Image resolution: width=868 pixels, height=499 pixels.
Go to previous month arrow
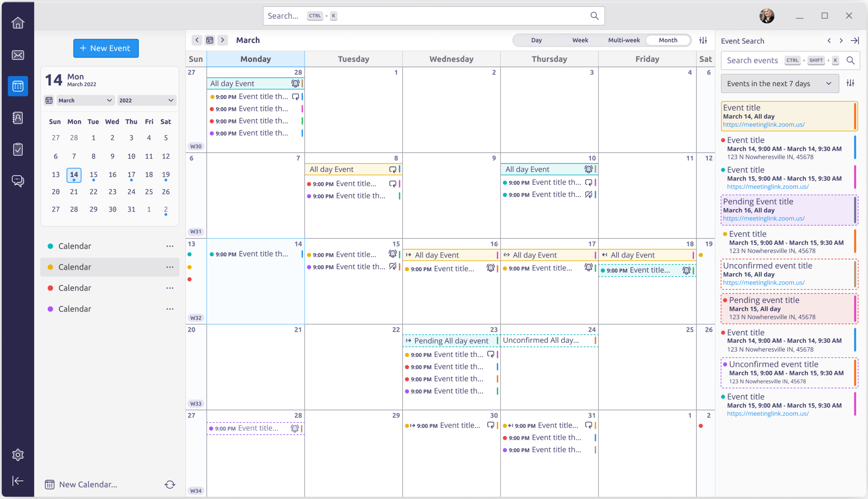tap(197, 40)
